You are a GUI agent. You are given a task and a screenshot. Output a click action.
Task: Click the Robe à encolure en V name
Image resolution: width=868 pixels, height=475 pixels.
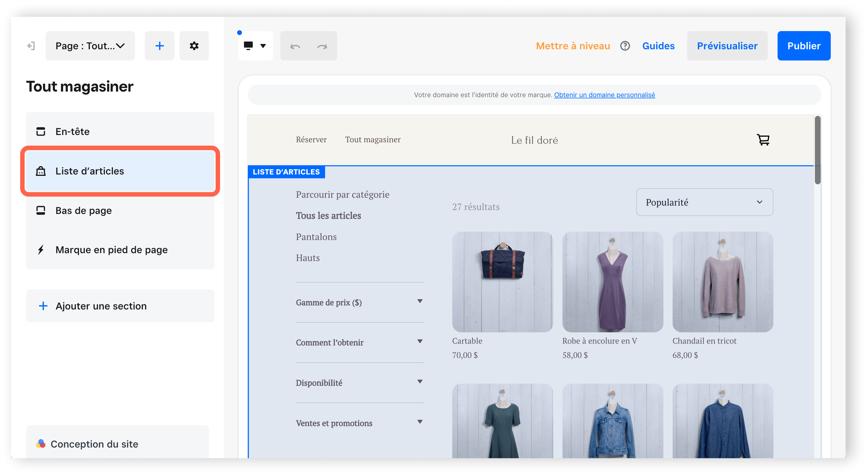click(x=599, y=341)
